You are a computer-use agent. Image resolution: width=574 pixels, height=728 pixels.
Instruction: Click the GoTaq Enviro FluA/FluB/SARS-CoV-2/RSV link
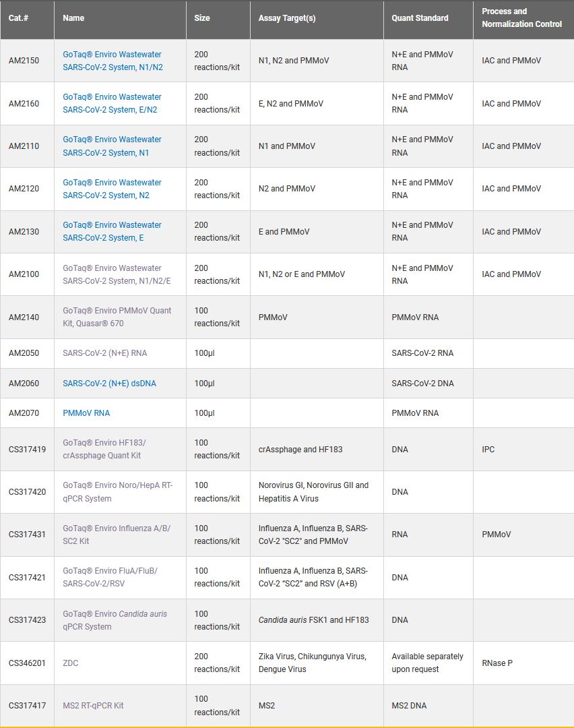(110, 577)
